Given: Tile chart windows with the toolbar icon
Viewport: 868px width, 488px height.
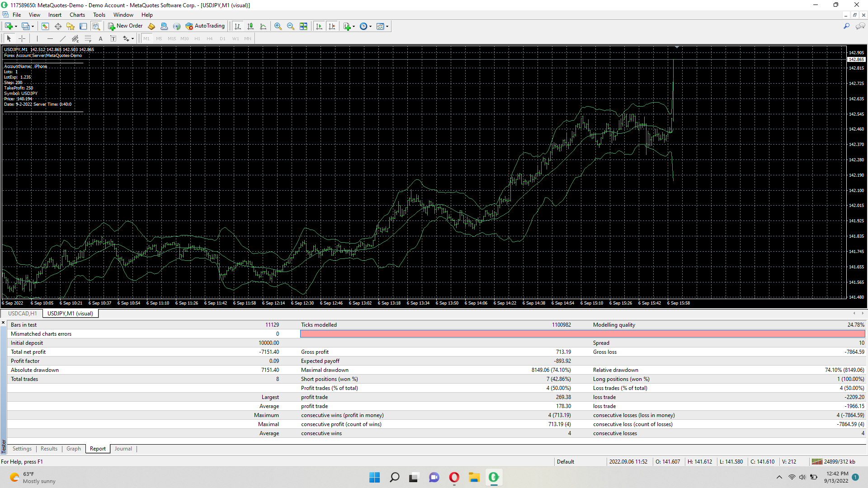Looking at the screenshot, I should (x=303, y=26).
